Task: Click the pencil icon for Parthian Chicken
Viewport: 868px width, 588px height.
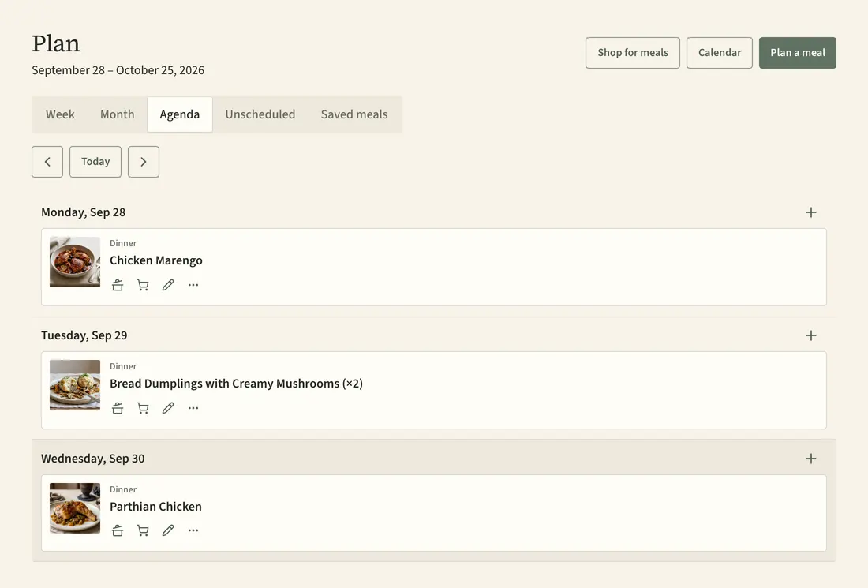Action: [168, 530]
